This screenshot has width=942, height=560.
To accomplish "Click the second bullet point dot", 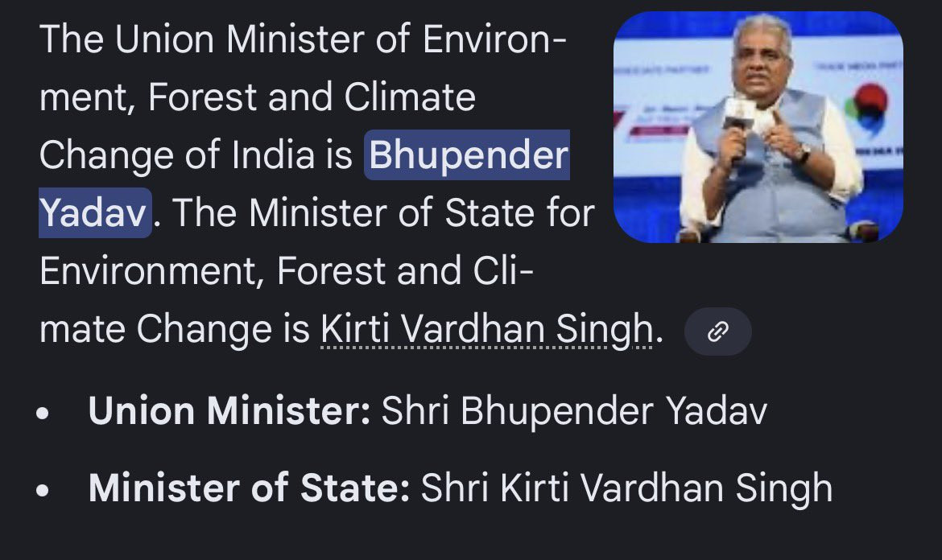I will coord(42,490).
